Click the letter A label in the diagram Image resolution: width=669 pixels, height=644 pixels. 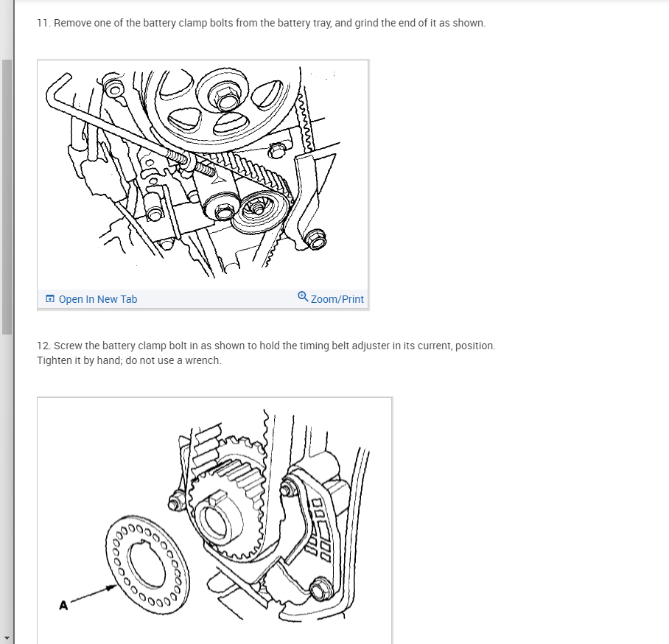tap(63, 605)
